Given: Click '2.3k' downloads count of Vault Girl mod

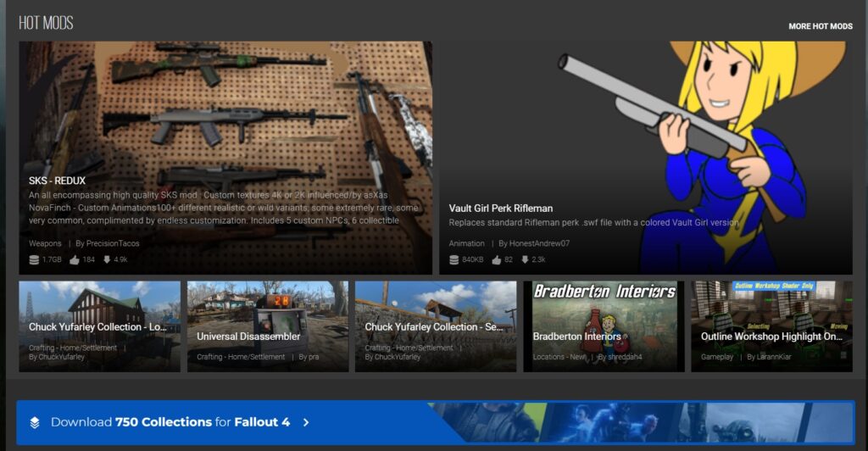Looking at the screenshot, I should click(538, 259).
